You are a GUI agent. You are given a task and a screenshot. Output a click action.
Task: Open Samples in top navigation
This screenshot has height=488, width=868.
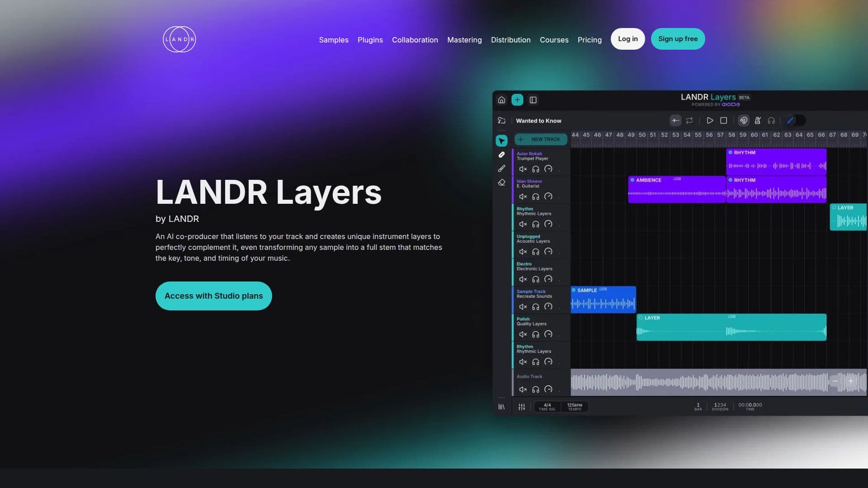click(x=334, y=40)
